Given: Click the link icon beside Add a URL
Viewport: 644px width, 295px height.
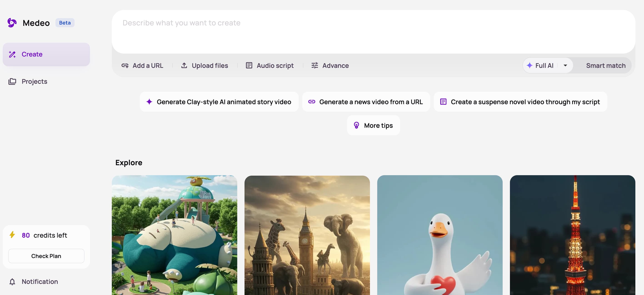Looking at the screenshot, I should [125, 66].
